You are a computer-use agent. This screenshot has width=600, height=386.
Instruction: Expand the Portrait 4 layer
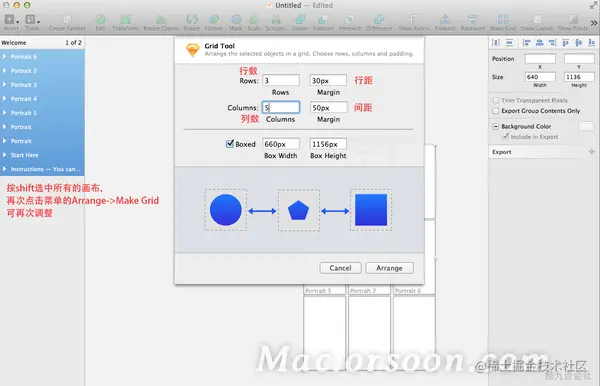coord(5,99)
